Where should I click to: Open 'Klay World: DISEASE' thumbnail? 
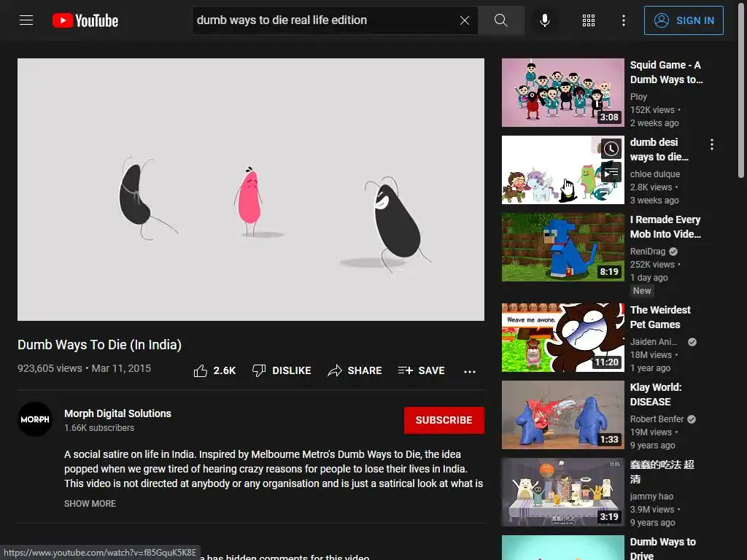click(x=563, y=415)
